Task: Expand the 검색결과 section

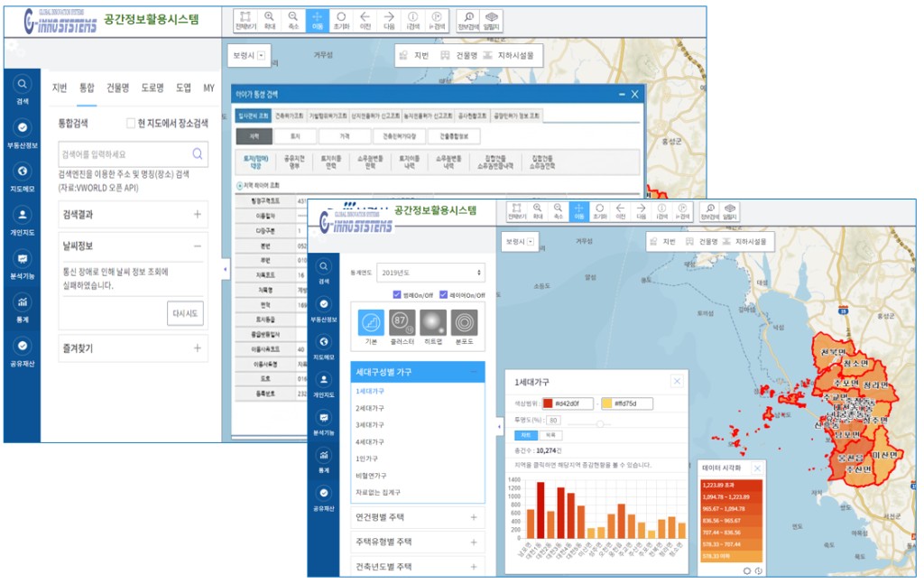Action: point(198,215)
